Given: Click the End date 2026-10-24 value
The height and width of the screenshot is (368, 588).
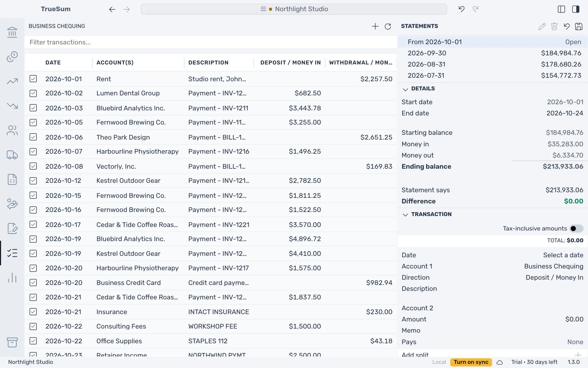Looking at the screenshot, I should [564, 113].
